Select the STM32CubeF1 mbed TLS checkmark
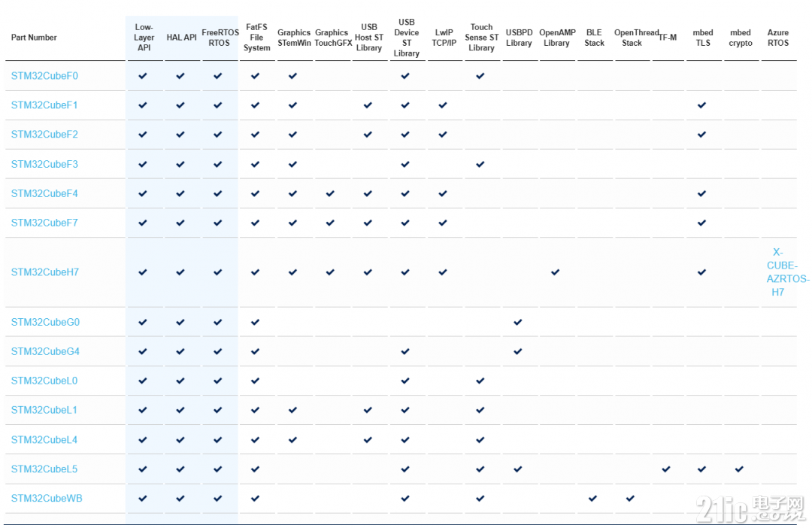The width and height of the screenshot is (812, 528). coord(701,105)
